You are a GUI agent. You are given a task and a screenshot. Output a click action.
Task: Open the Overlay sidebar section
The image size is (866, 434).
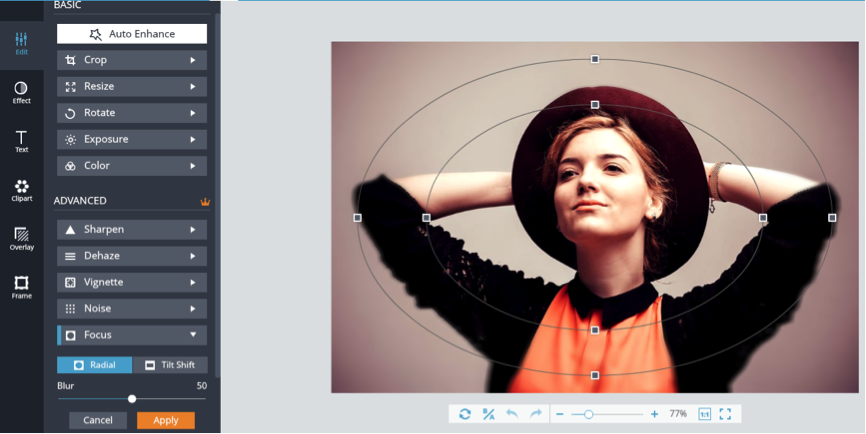(22, 239)
